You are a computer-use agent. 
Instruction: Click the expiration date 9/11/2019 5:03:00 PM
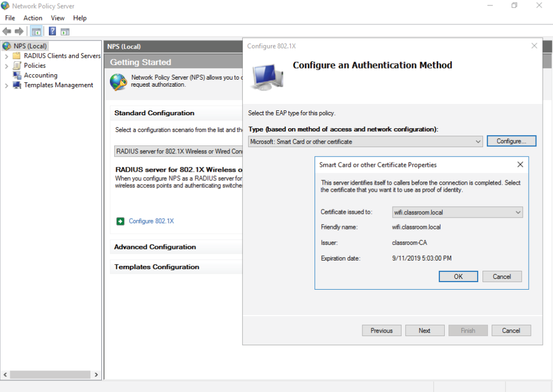[422, 258]
